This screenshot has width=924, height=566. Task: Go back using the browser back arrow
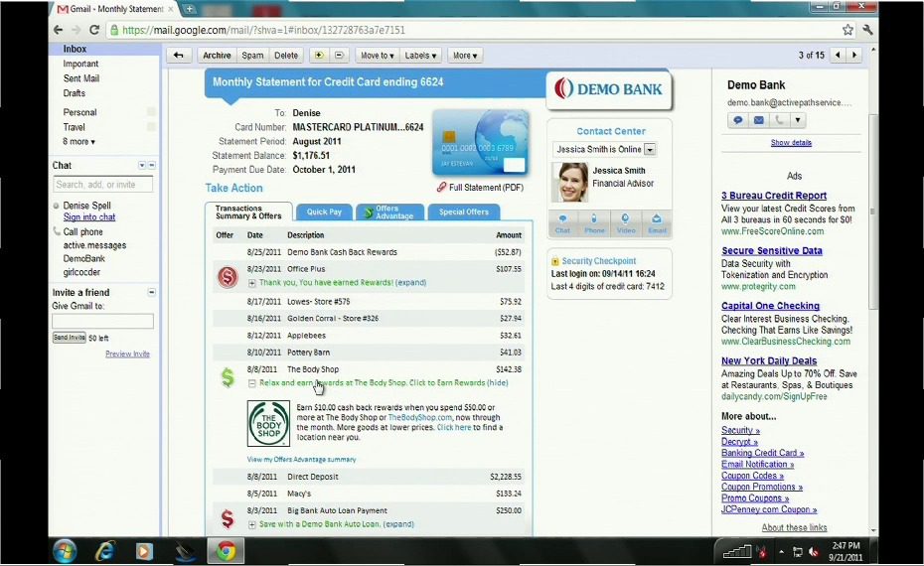point(58,30)
